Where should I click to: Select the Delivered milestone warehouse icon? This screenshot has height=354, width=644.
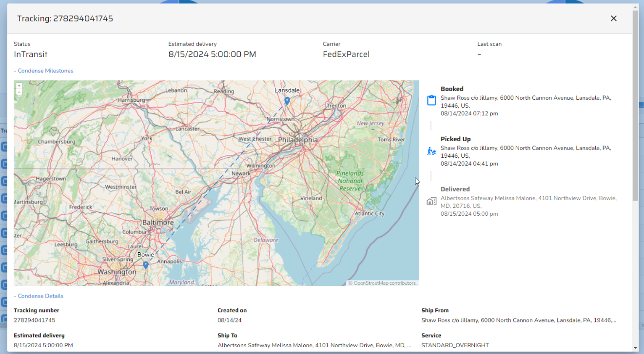point(431,201)
